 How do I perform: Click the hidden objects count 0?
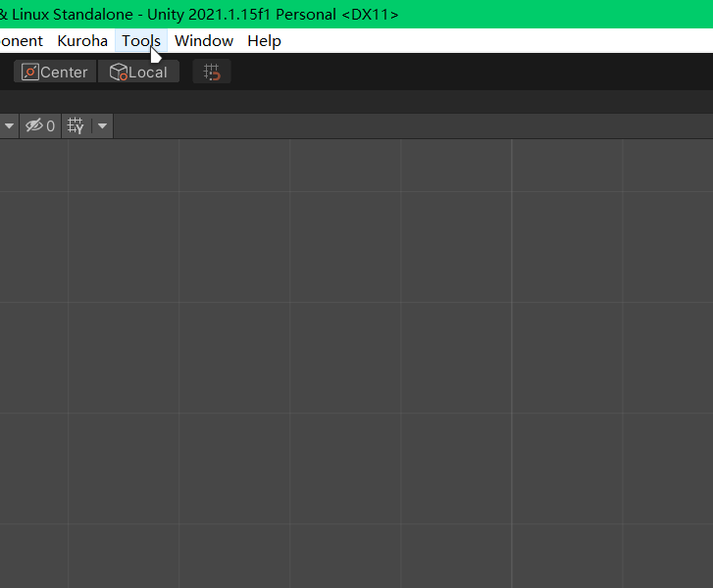coord(51,126)
